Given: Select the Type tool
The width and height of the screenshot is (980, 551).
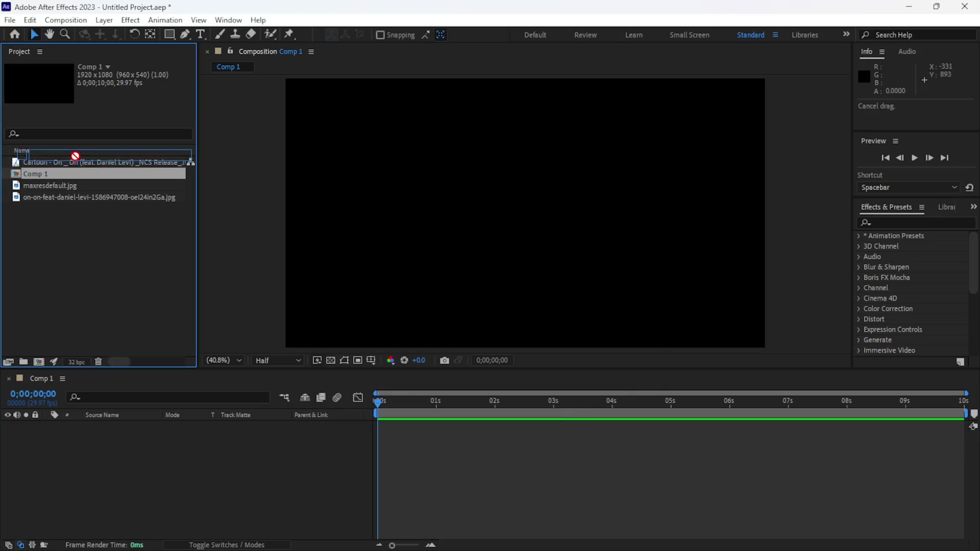Looking at the screenshot, I should [x=201, y=34].
